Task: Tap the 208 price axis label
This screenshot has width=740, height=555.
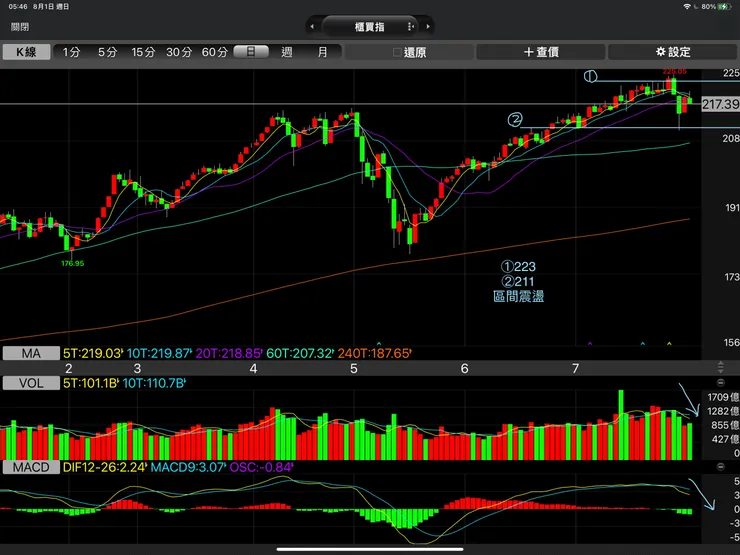Action: tap(731, 138)
